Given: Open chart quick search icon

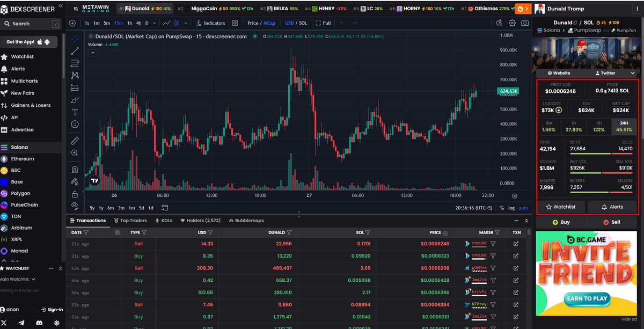Looking at the screenshot, I should click(499, 23).
